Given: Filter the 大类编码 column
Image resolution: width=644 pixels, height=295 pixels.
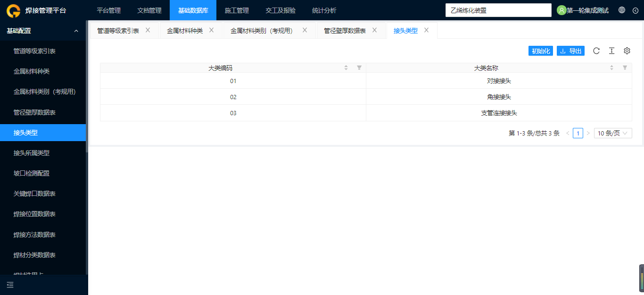Looking at the screenshot, I should point(359,68).
